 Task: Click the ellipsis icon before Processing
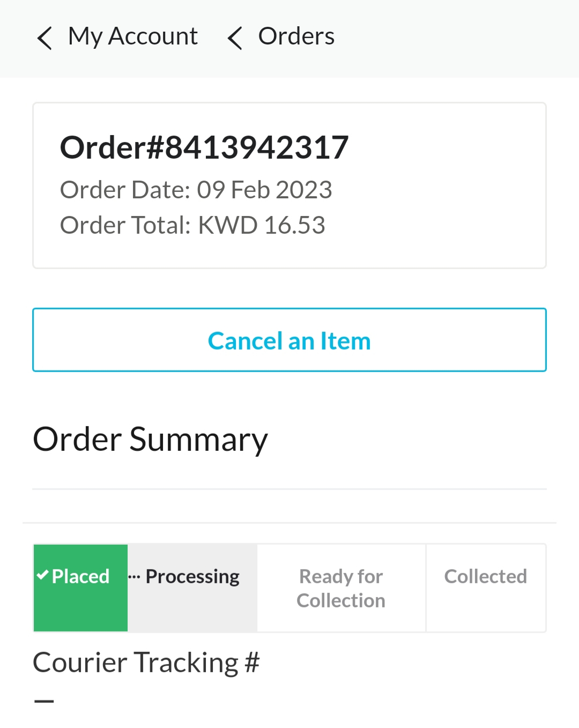[134, 577]
